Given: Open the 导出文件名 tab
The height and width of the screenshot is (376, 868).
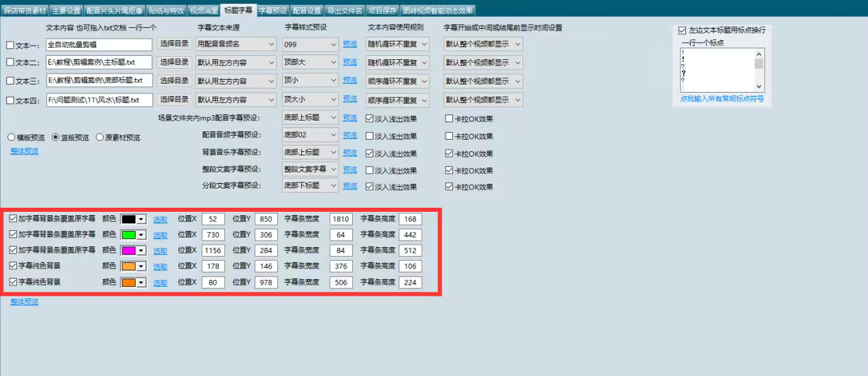Looking at the screenshot, I should 344,10.
